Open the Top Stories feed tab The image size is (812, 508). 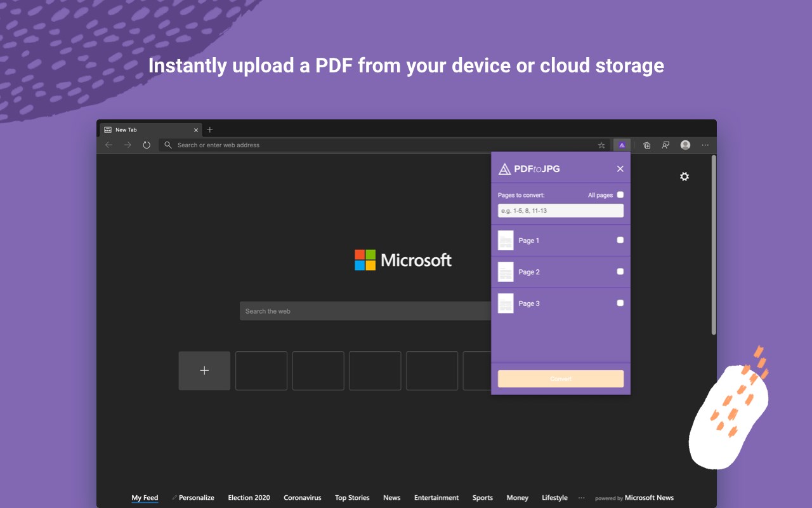coord(352,498)
